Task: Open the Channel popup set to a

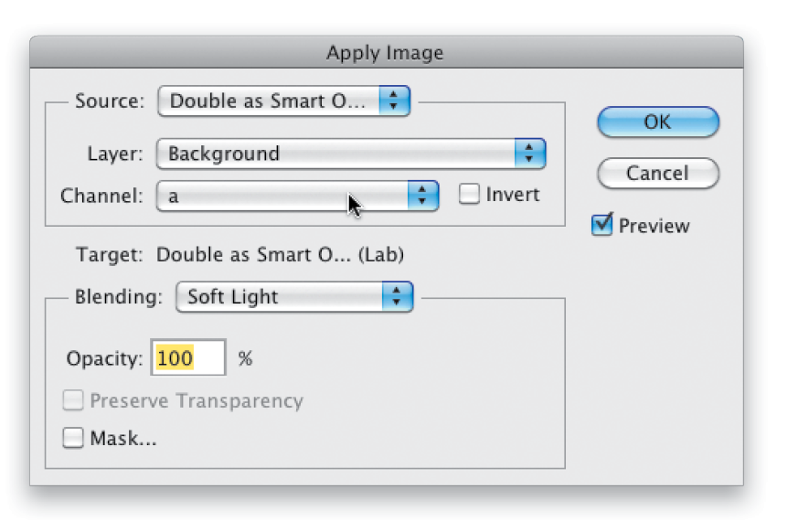Action: [x=298, y=196]
